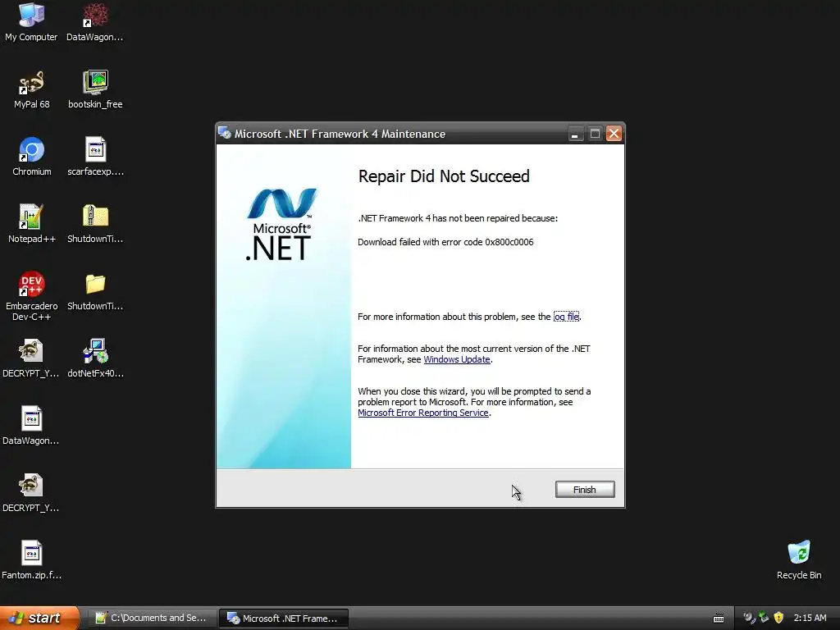Viewport: 840px width, 630px height.
Task: Click the .NET Maintenance title bar icon
Action: 225,134
